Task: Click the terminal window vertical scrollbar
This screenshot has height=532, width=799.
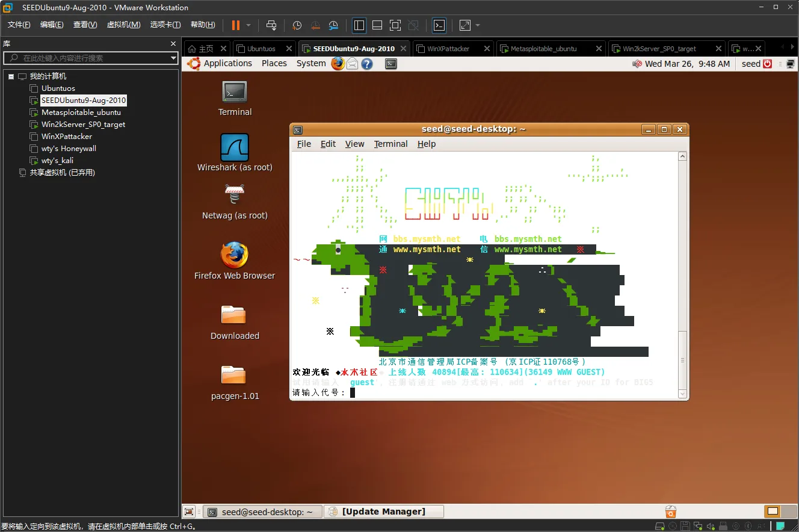Action: pyautogui.click(x=682, y=274)
